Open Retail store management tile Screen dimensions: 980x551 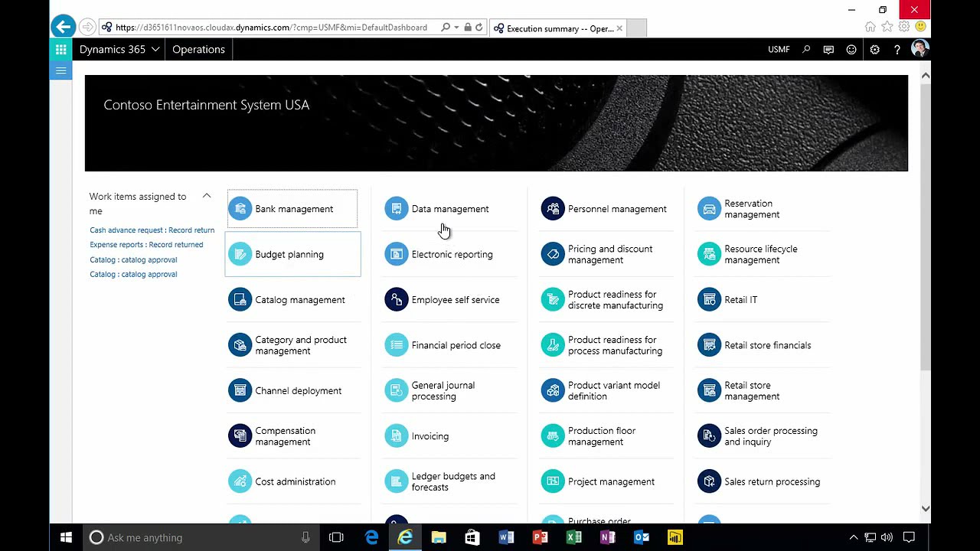tap(763, 390)
